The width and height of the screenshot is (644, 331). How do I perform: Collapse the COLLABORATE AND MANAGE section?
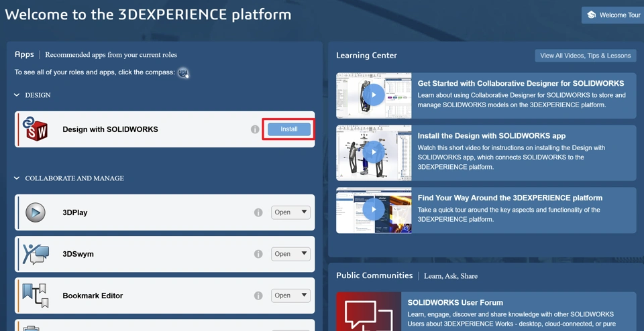17,178
